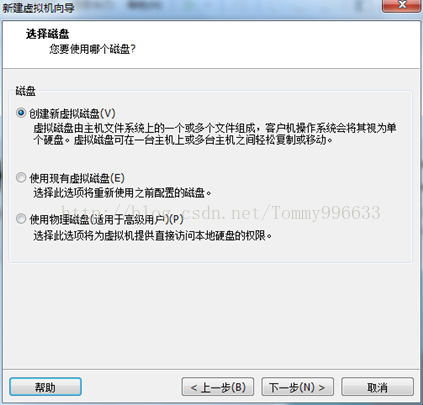Click the blank area below 磁盘 group box

[x=211, y=315]
